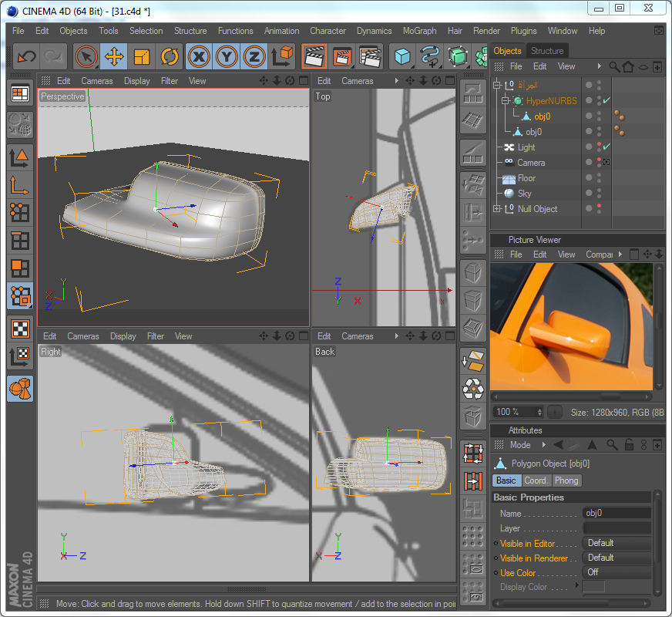Expand the Picture Viewer menu overflow arrow

[620, 255]
